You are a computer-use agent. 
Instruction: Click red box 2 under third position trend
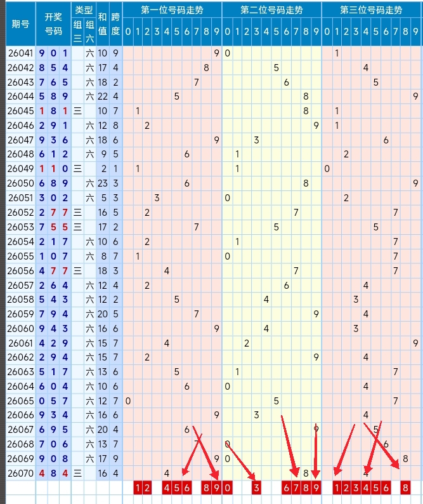[x=346, y=488]
